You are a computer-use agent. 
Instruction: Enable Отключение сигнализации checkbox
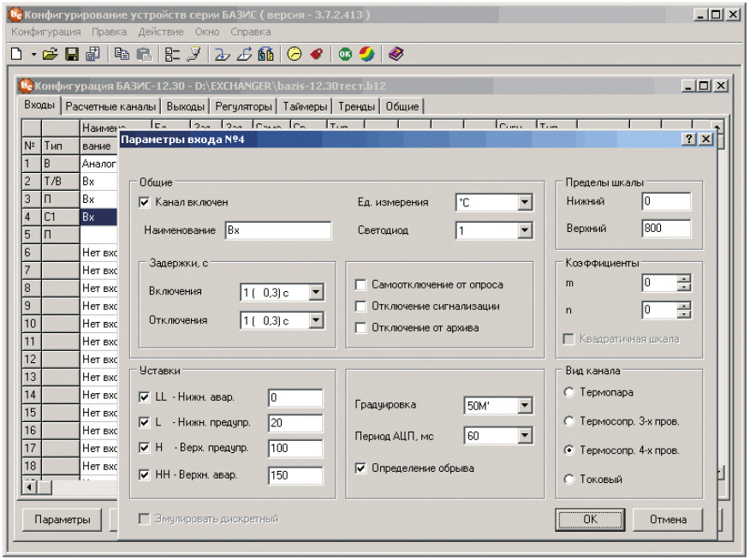tap(360, 306)
